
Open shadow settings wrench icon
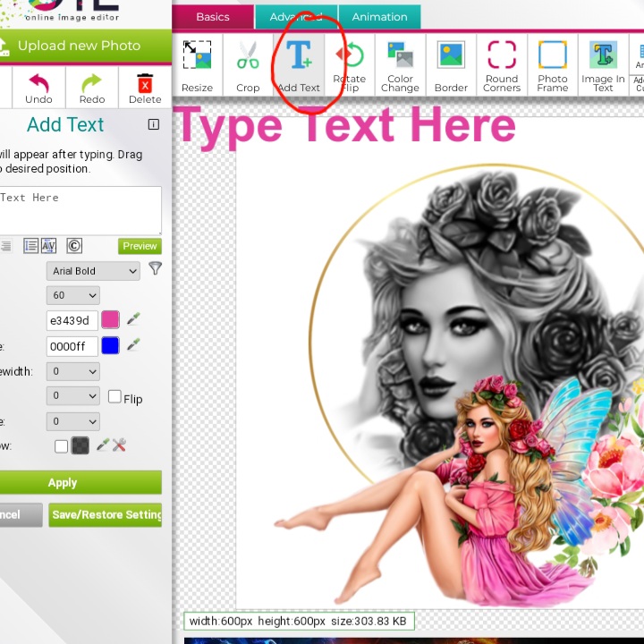coord(119,445)
